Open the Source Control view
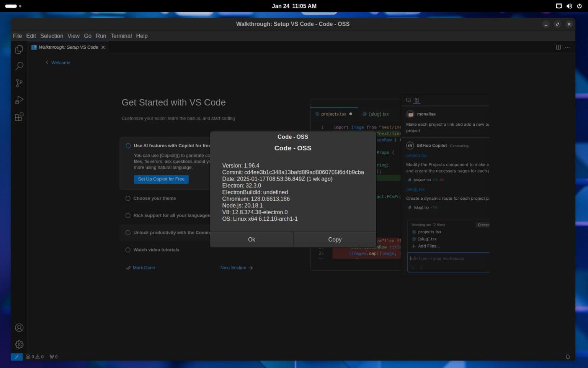The width and height of the screenshot is (588, 368). point(19,83)
